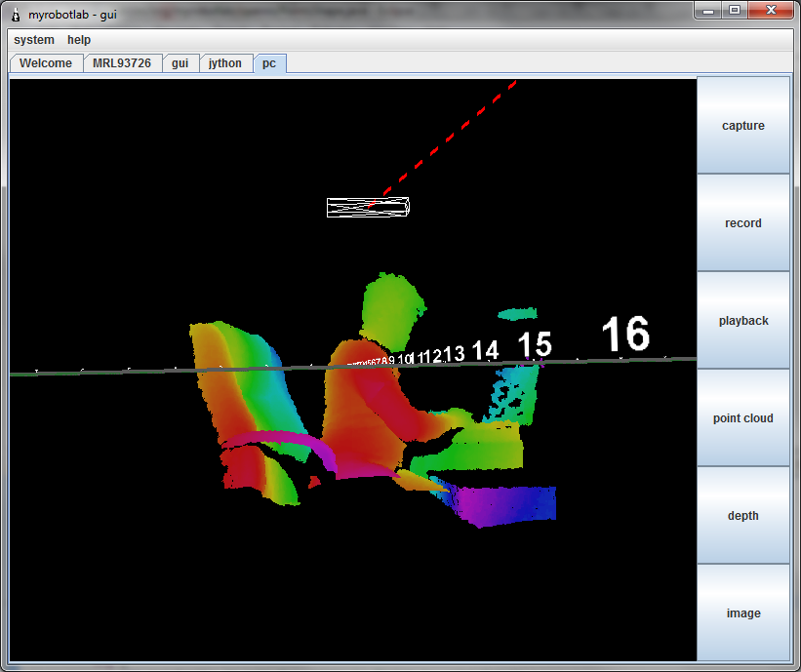Maximize the myrobotlab window

click(735, 10)
